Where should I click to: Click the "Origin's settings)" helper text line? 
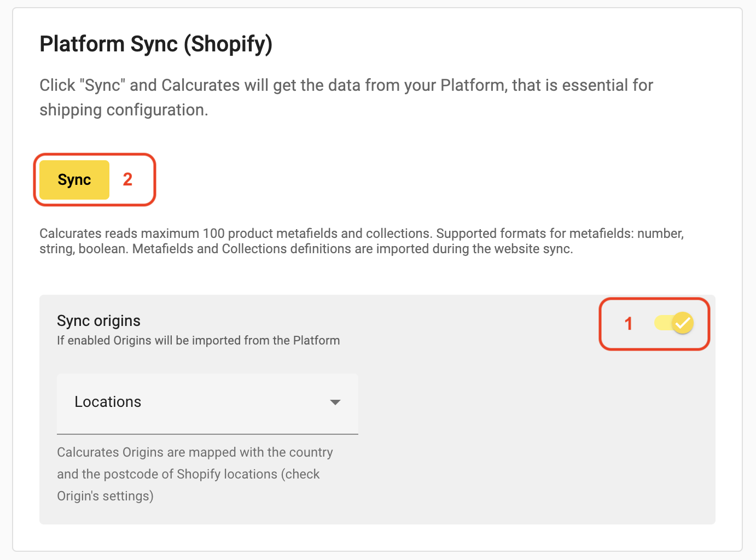click(105, 496)
